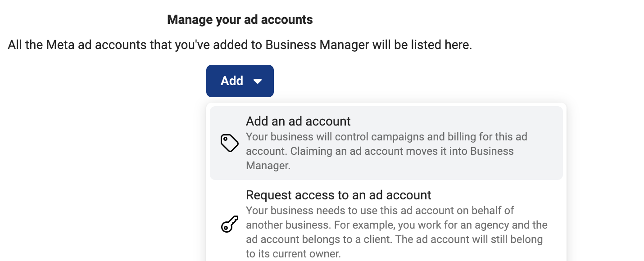644x261 pixels.
Task: Click the "All the Meta ad accounts" sentence
Action: [240, 45]
